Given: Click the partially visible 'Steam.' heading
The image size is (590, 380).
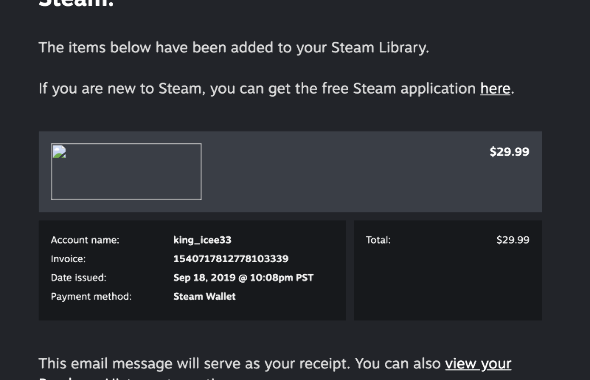Looking at the screenshot, I should click(76, 3).
